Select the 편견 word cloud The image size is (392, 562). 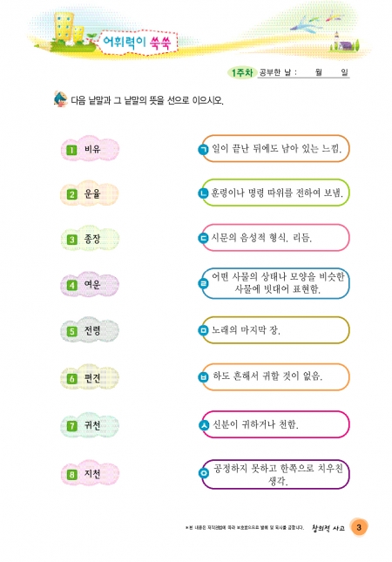coord(90,378)
